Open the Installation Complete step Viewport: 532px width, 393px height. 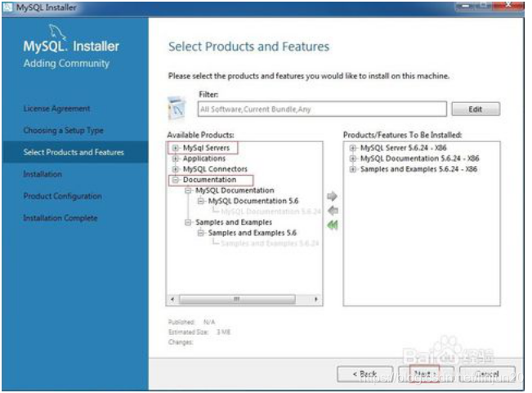[60, 218]
